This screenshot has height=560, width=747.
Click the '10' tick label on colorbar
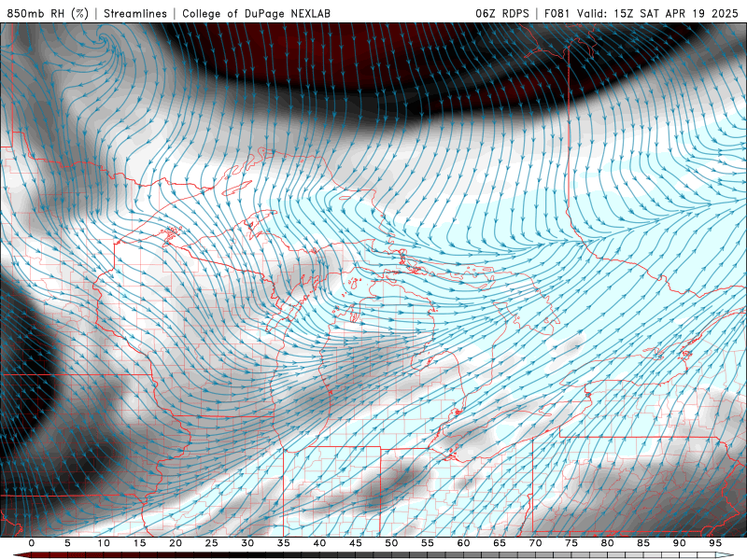click(x=104, y=543)
